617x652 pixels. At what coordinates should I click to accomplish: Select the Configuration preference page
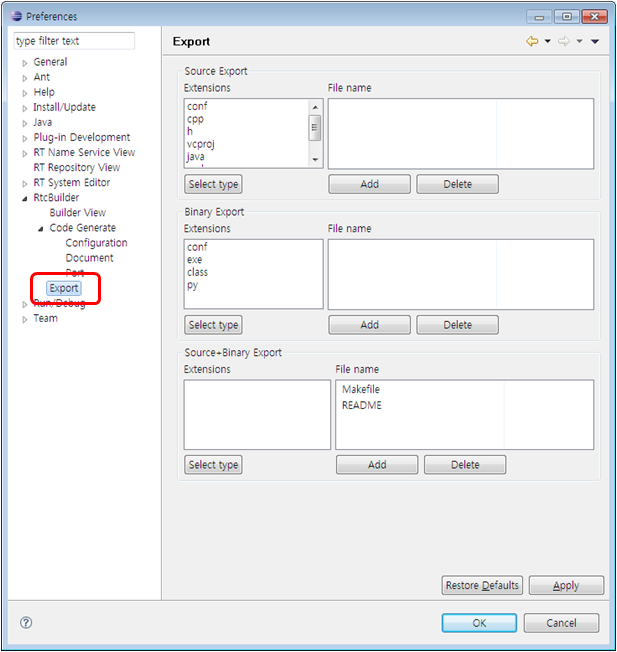point(96,243)
